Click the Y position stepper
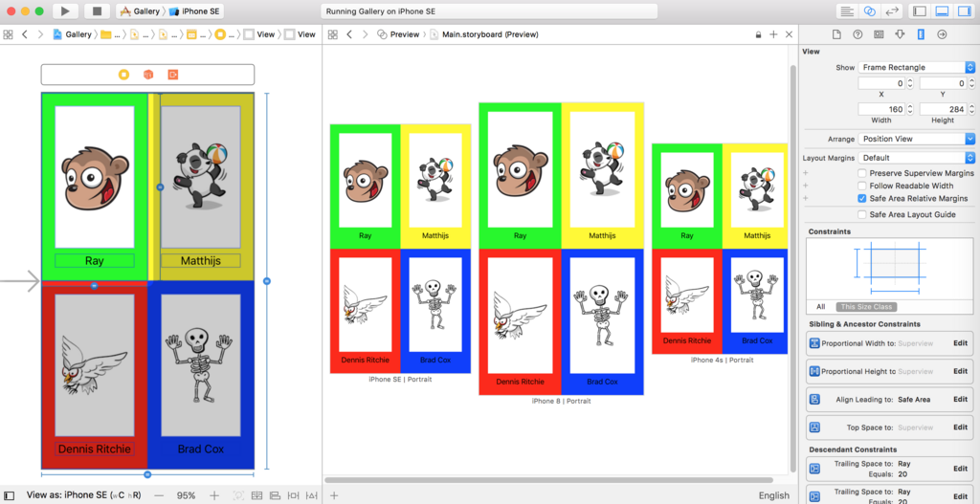 [x=971, y=83]
